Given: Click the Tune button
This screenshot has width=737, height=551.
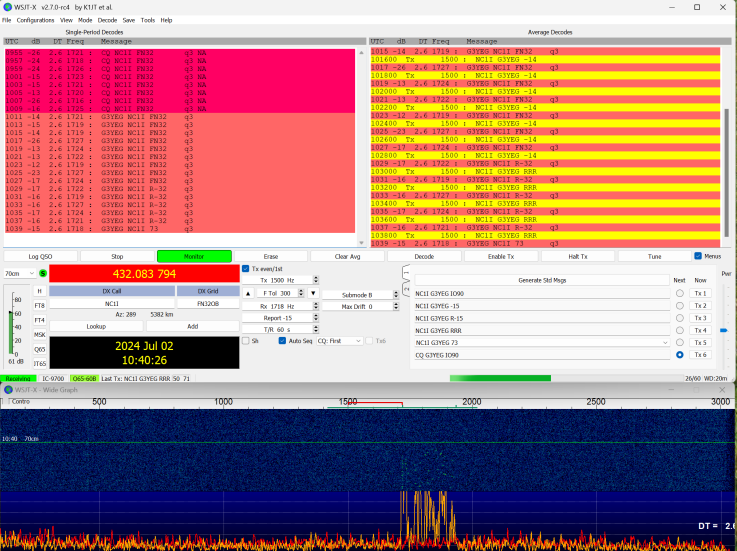Looking at the screenshot, I should tap(654, 256).
